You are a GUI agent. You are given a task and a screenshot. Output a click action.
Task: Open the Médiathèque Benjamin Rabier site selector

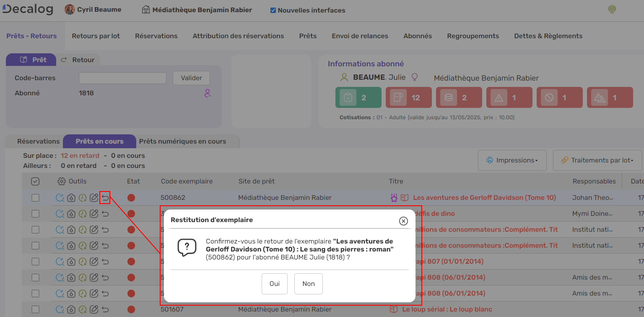point(196,9)
